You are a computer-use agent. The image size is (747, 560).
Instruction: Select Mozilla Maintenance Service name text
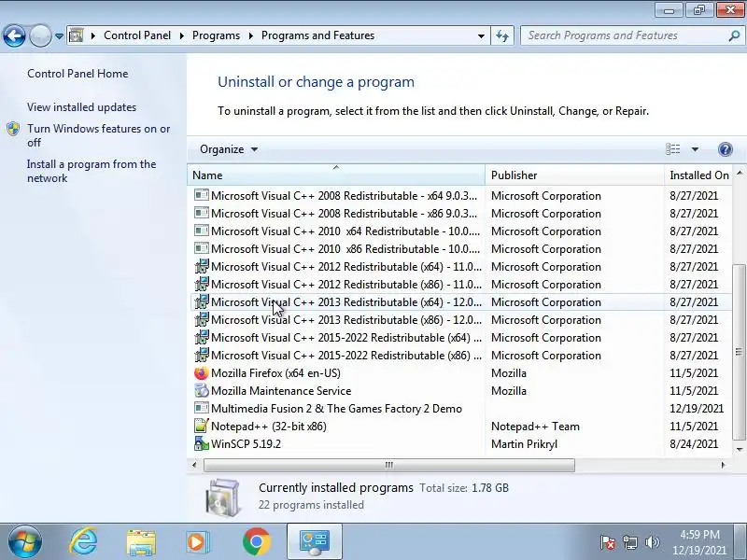point(281,391)
